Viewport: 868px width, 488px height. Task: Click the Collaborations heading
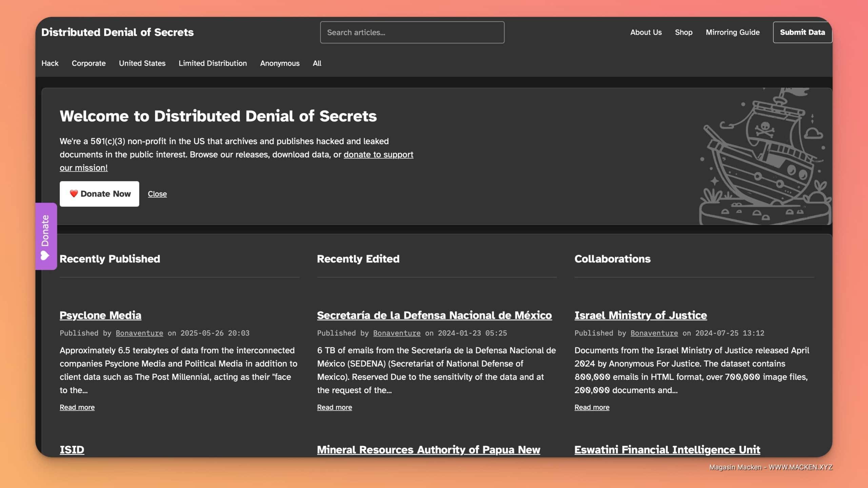612,259
